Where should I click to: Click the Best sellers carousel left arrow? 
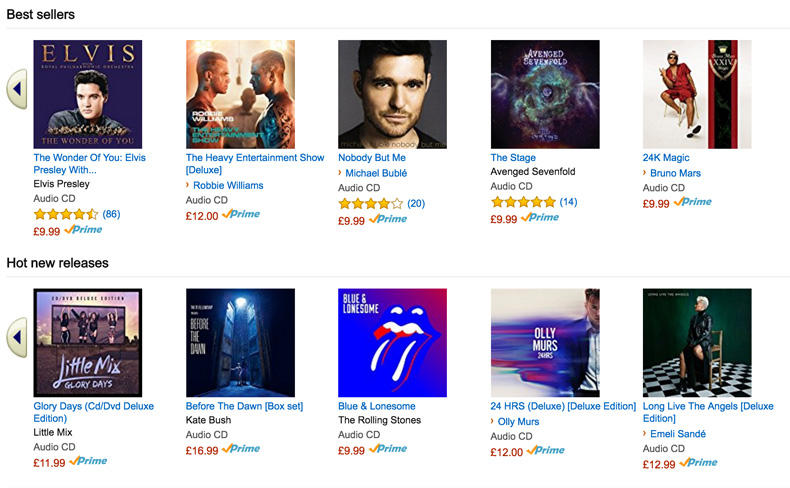point(16,89)
